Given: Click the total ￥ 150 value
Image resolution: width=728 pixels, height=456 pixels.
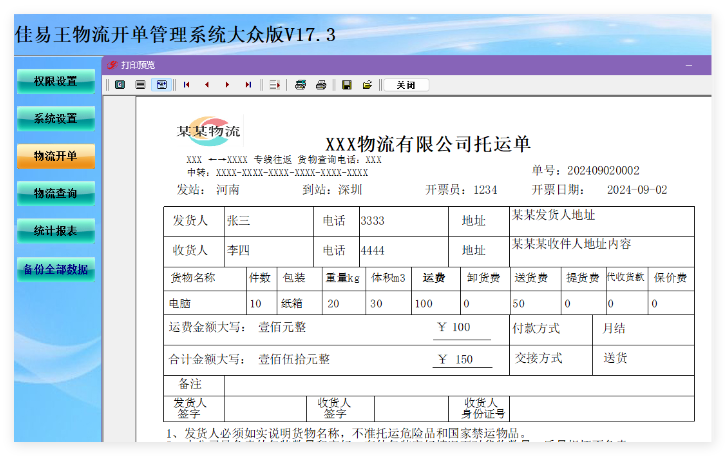Looking at the screenshot, I should click(x=456, y=359).
